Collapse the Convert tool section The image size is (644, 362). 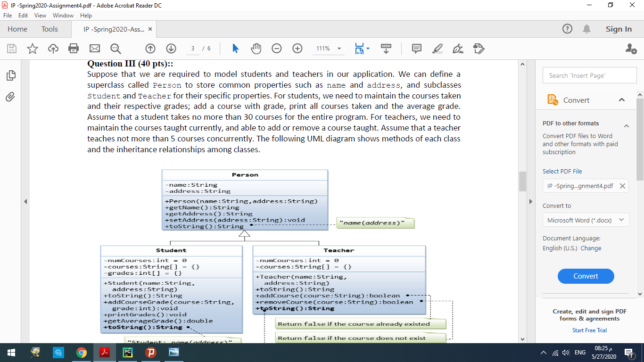pyautogui.click(x=622, y=100)
